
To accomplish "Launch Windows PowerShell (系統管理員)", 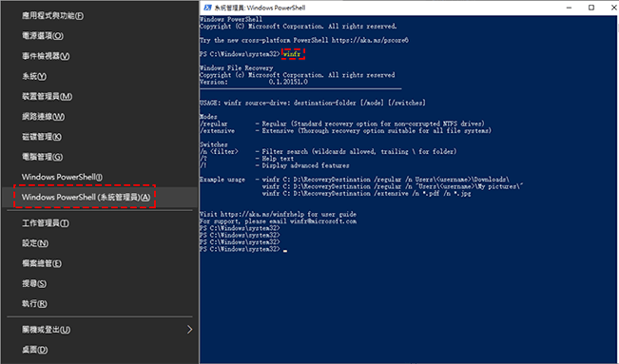I will (86, 197).
